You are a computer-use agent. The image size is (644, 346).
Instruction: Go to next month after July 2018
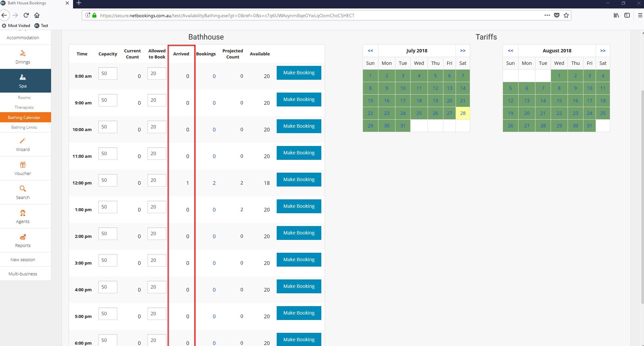click(x=463, y=51)
